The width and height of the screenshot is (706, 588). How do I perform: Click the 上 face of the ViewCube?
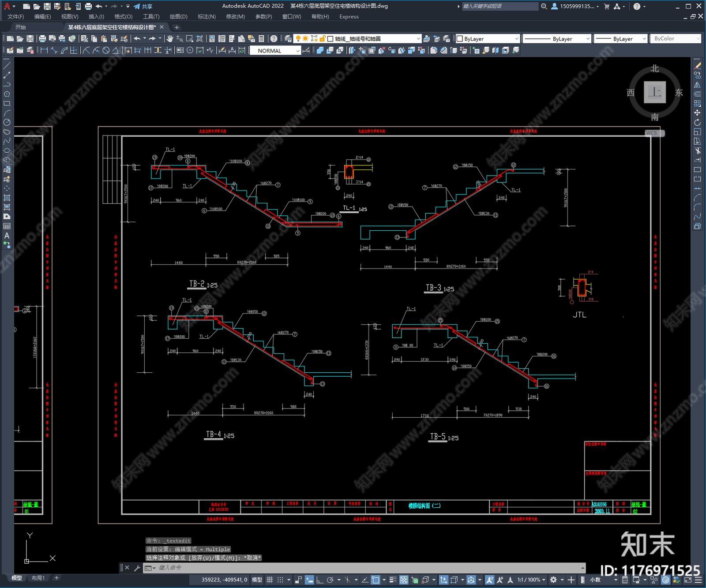point(654,92)
